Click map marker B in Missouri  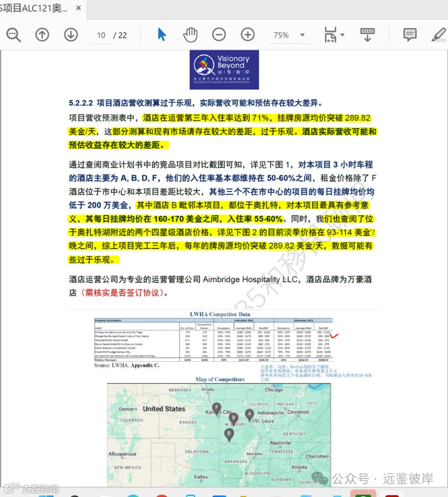pyautogui.click(x=233, y=419)
